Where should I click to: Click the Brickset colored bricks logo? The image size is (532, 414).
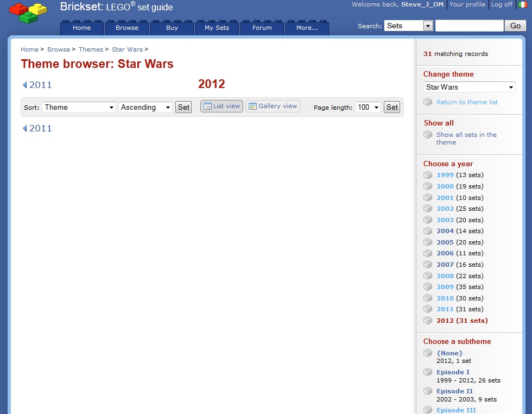[x=28, y=13]
